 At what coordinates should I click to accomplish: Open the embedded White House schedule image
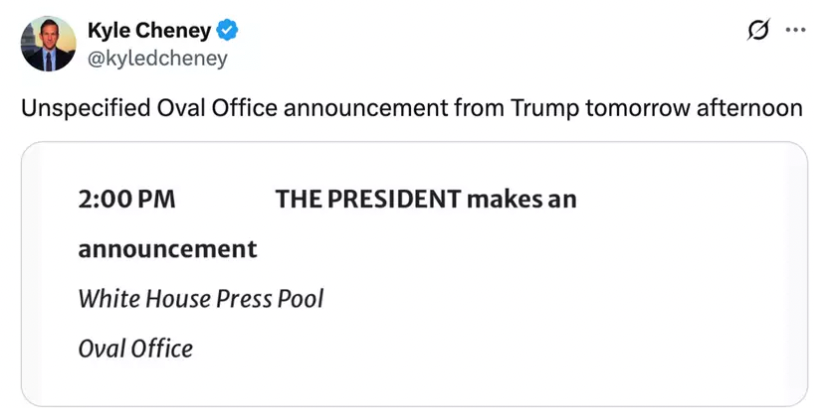(x=414, y=274)
